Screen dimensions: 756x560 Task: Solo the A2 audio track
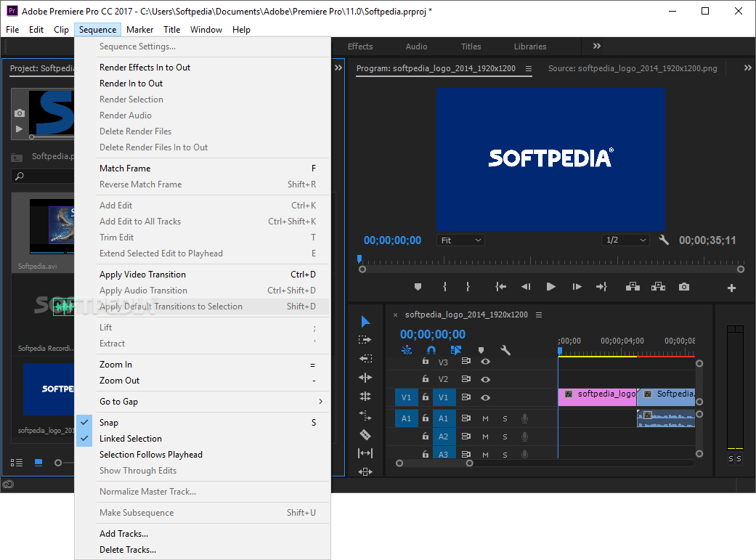tap(505, 437)
